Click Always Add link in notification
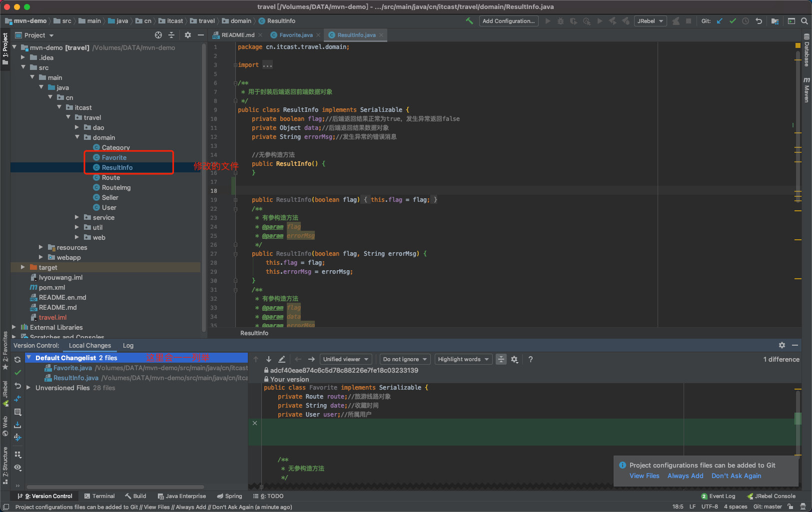Screen dimensions: 812x512 pos(685,476)
